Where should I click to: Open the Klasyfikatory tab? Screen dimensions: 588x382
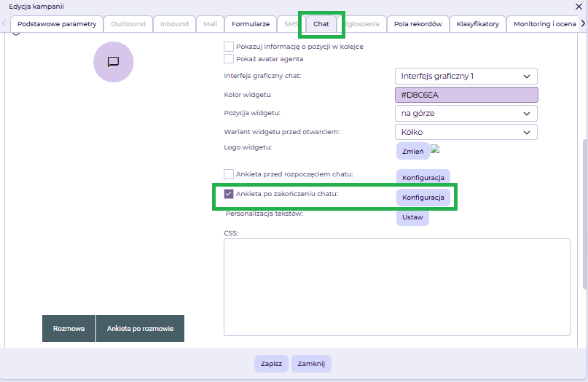478,24
